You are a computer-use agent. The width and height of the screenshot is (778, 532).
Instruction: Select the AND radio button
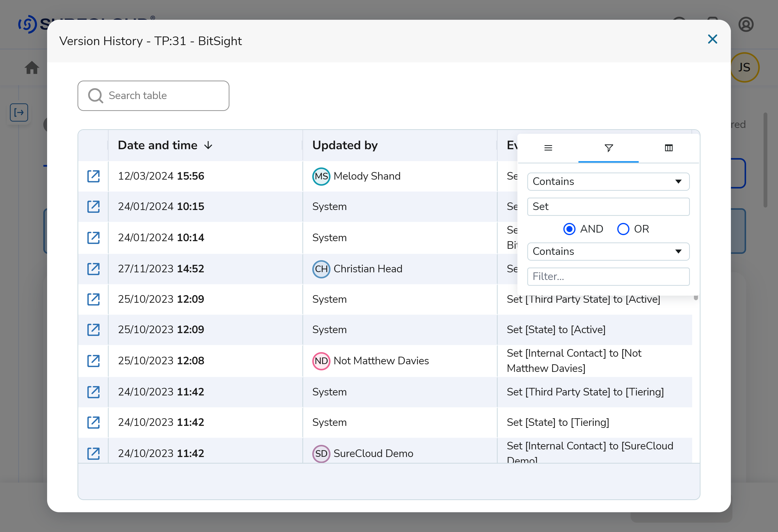[569, 229]
